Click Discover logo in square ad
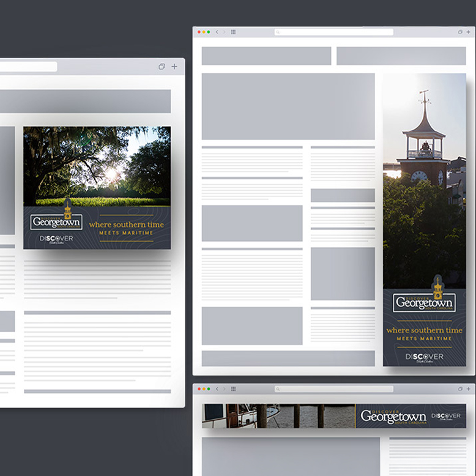 [x=56, y=239]
